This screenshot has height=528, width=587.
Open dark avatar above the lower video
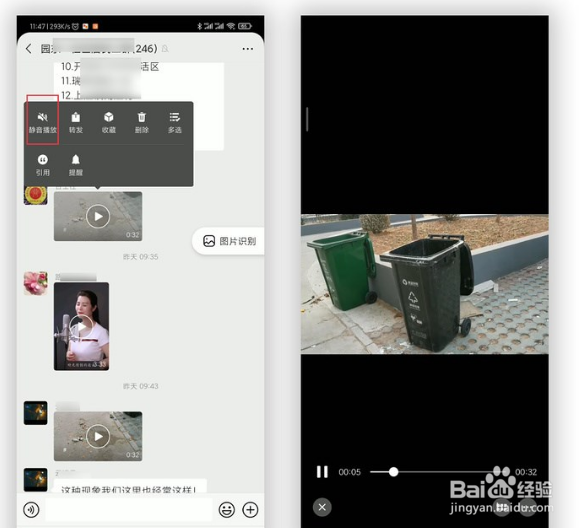click(x=36, y=413)
